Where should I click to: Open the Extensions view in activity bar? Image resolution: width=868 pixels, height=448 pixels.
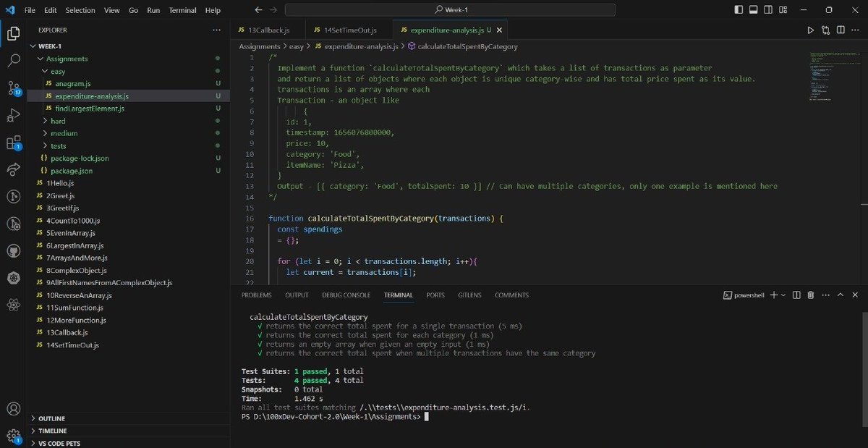click(x=13, y=143)
